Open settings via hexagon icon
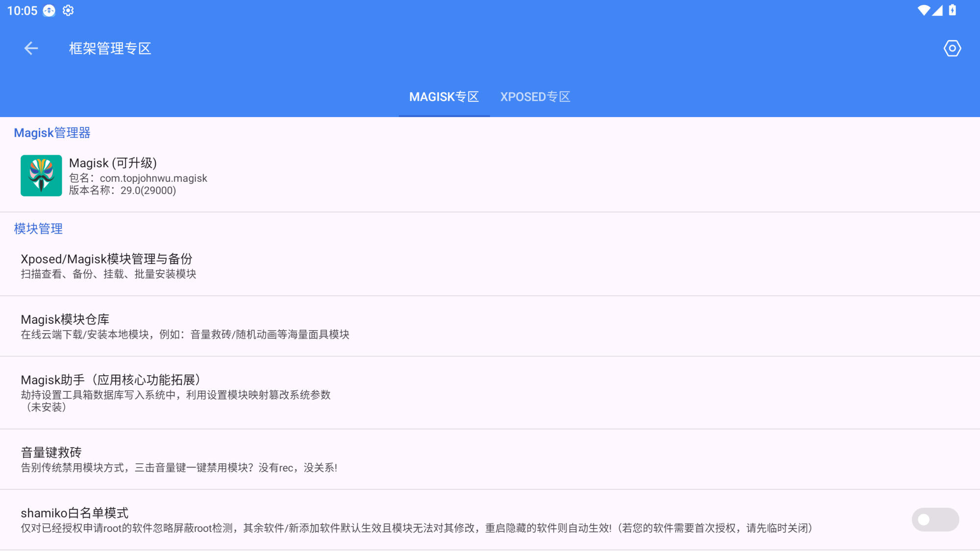 tap(952, 48)
